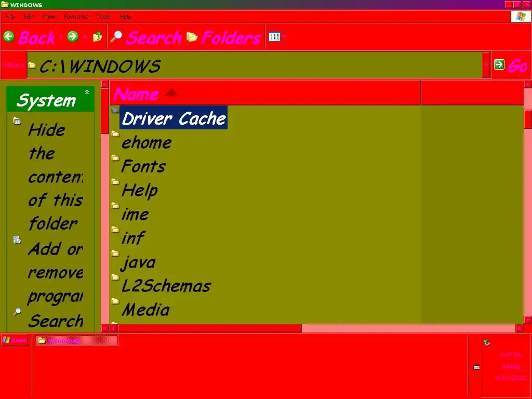Viewport: 532px width, 399px height.
Task: Click the file list scroll-up arrow
Action: [x=528, y=84]
